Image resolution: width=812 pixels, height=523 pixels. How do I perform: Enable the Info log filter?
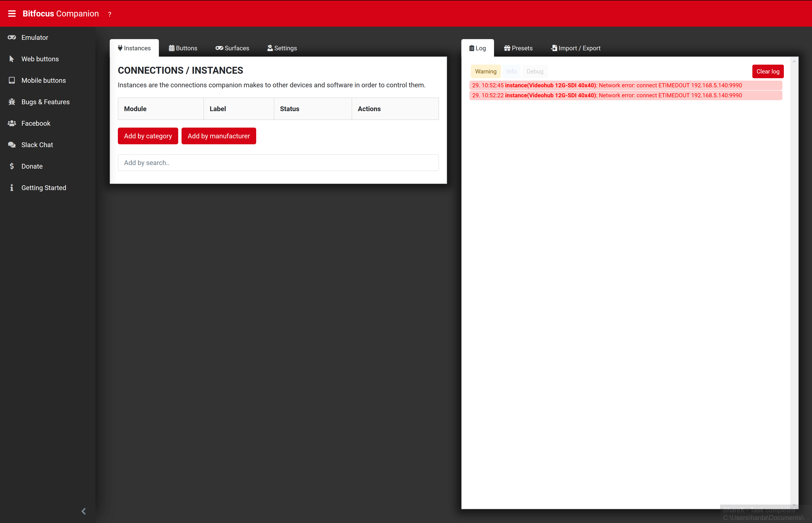click(x=511, y=71)
